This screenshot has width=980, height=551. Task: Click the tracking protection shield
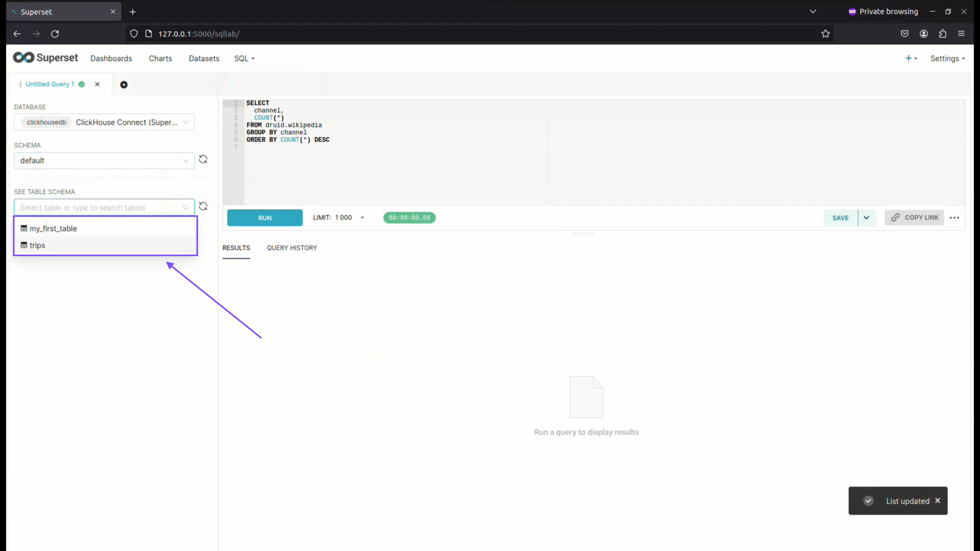point(133,33)
